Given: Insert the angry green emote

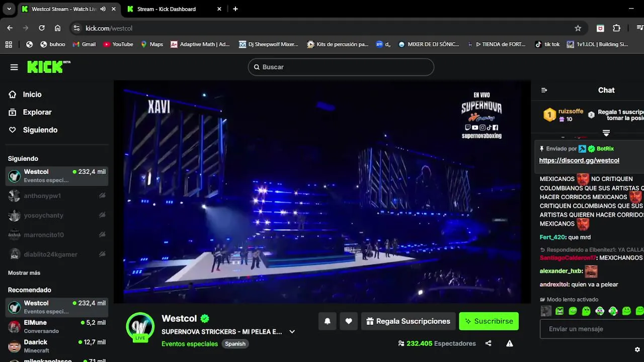Looking at the screenshot, I should (559, 311).
